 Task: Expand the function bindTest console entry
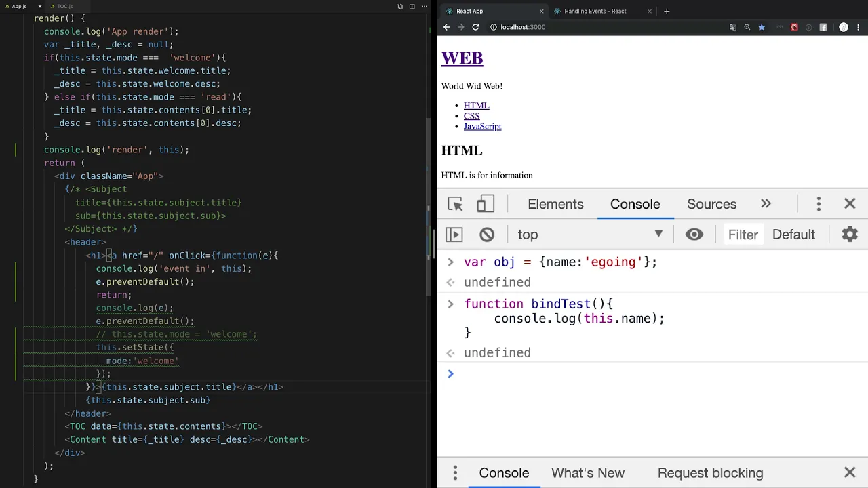[x=450, y=304]
